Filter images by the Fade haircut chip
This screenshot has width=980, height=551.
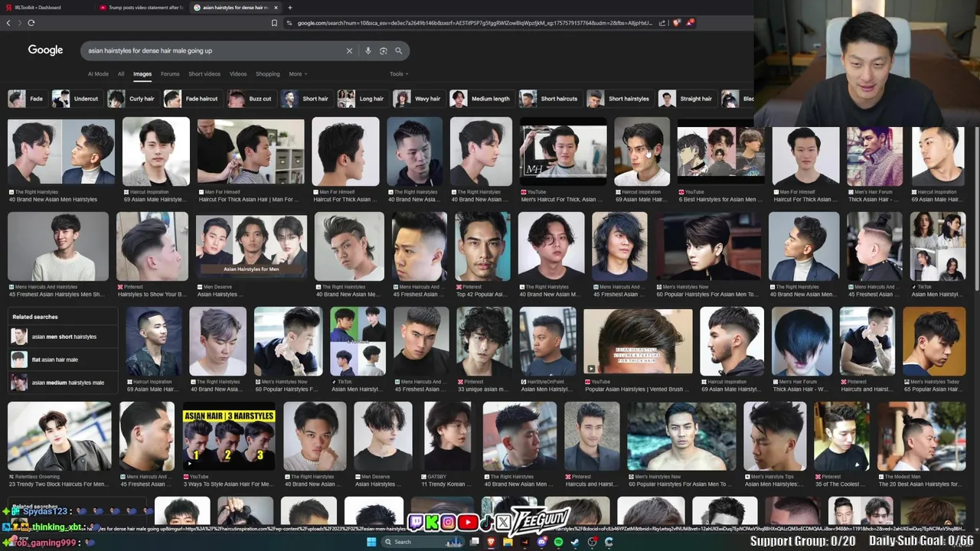pos(192,99)
